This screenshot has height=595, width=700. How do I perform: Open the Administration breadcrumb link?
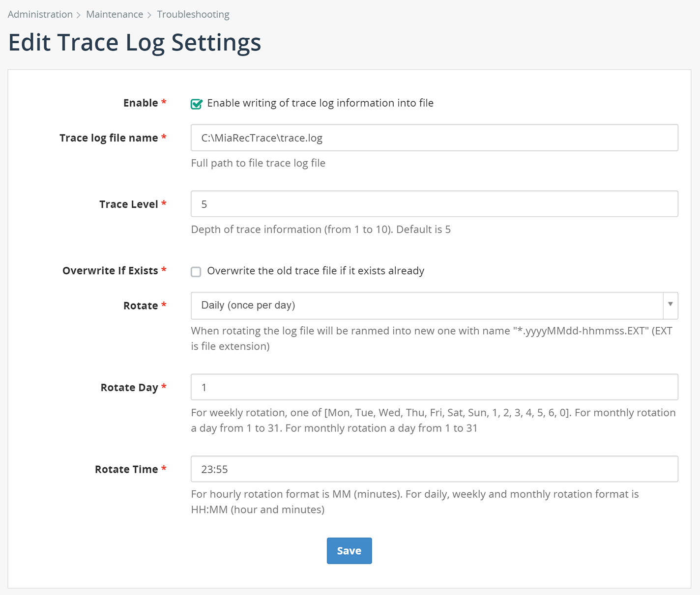[40, 14]
